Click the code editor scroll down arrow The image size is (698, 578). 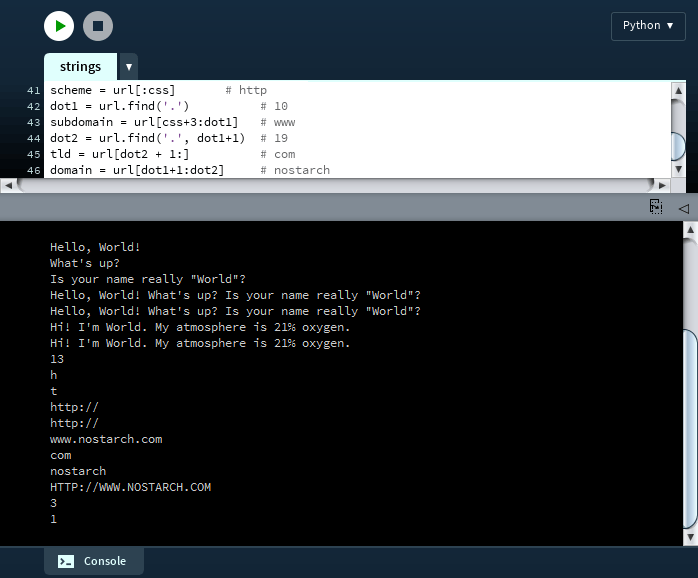coord(678,169)
